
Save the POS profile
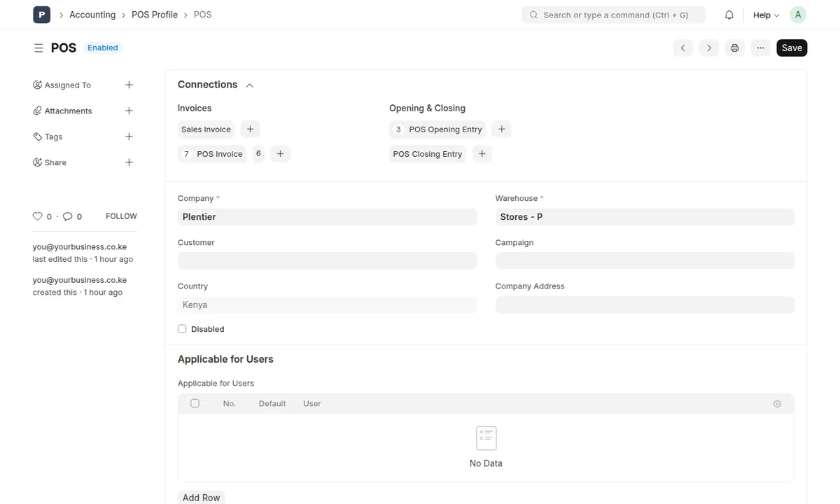pyautogui.click(x=792, y=48)
